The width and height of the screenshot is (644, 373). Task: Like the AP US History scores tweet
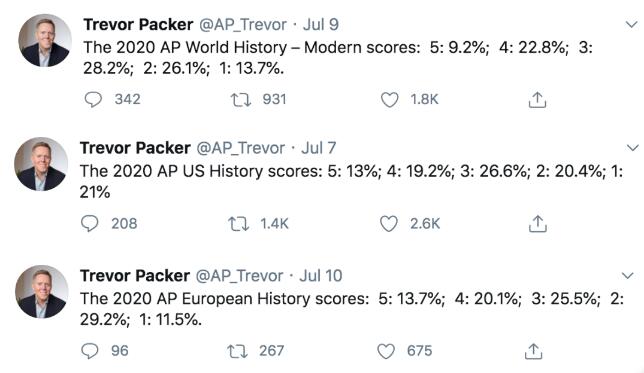click(x=389, y=224)
